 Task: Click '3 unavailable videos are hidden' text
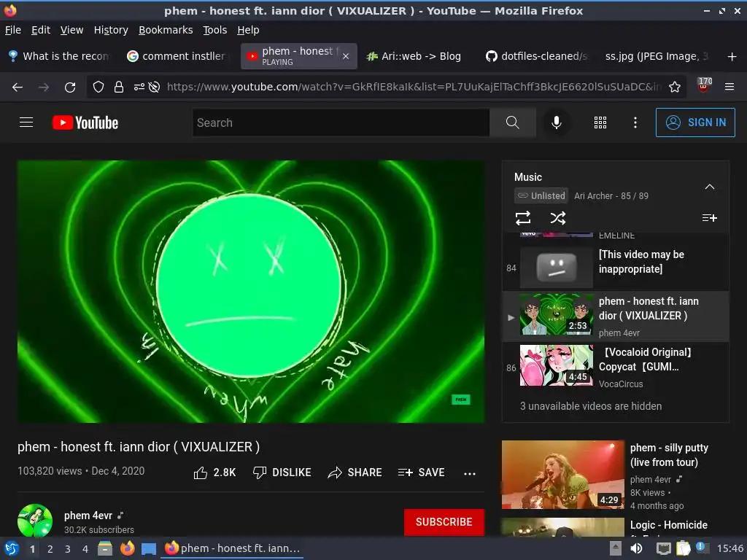click(x=591, y=406)
